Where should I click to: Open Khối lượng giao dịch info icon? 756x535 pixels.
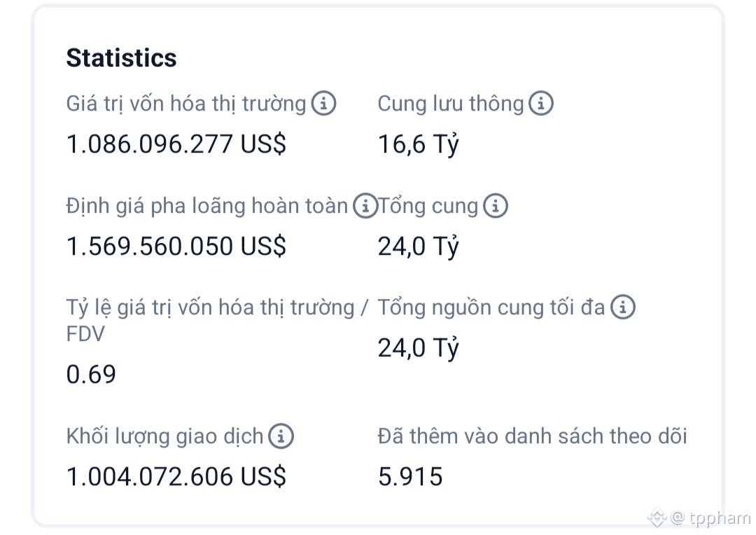[x=281, y=437]
